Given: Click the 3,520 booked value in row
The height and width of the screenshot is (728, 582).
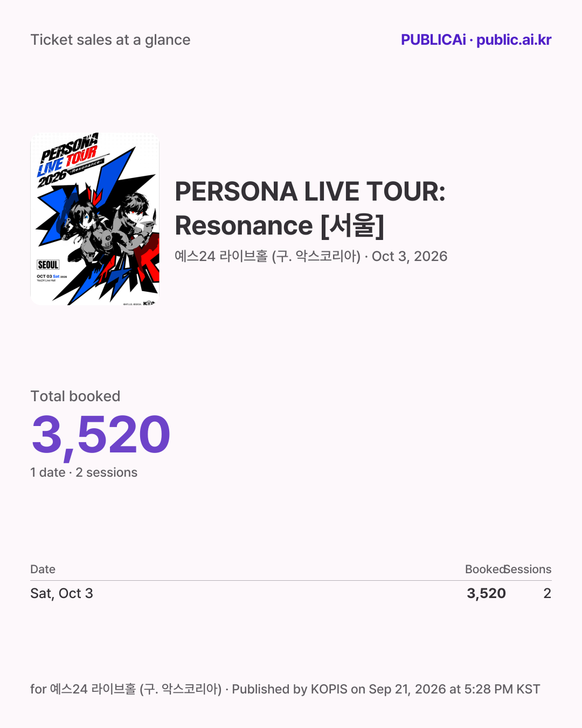Looking at the screenshot, I should (x=486, y=594).
